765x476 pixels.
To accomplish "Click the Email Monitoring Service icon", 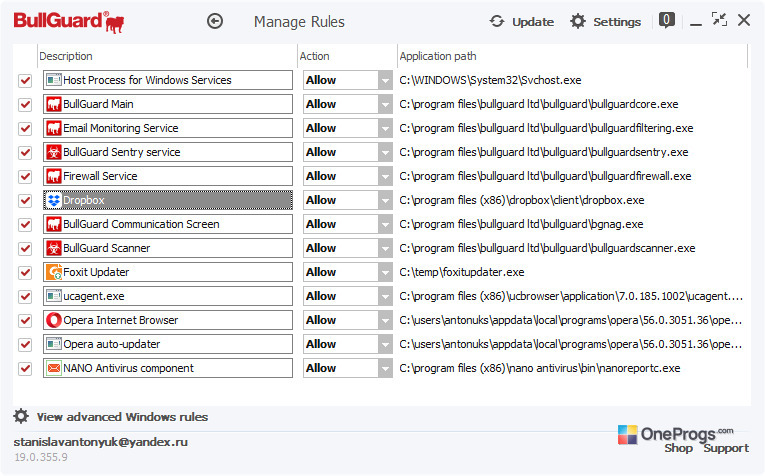I will pyautogui.click(x=54, y=128).
